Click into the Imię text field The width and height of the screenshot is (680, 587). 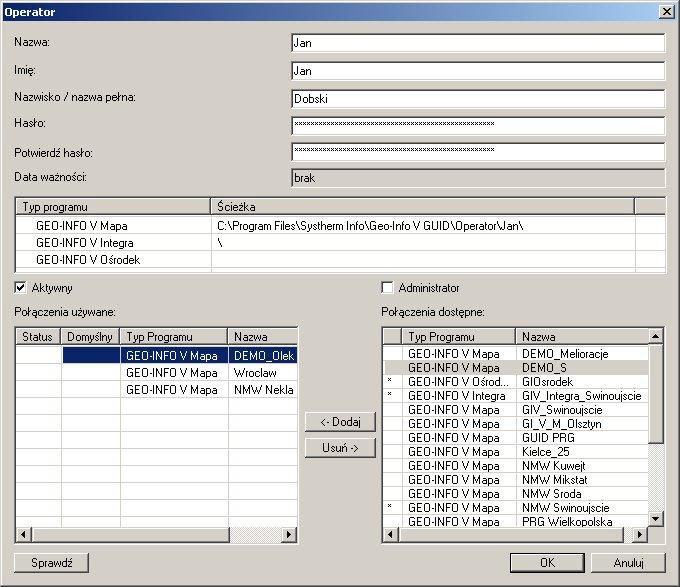478,71
